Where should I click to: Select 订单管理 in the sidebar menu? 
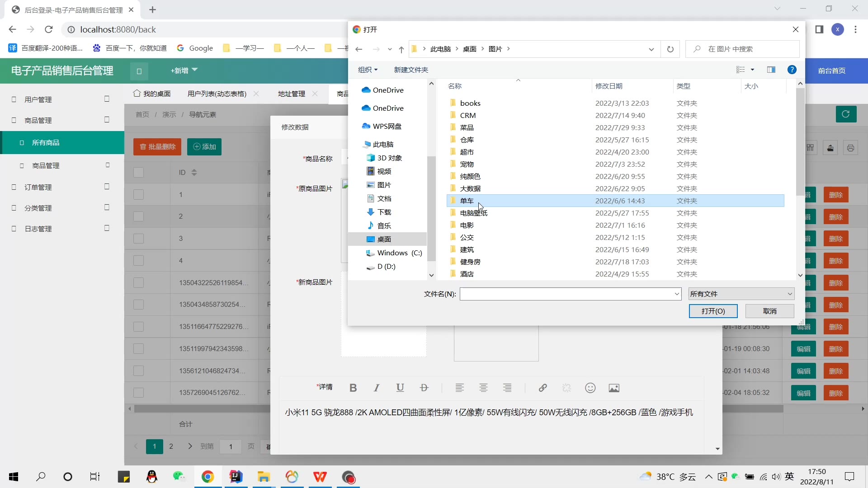pos(38,187)
